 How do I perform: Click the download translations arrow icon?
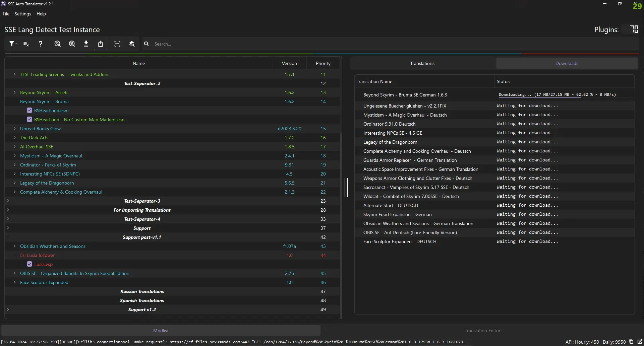pos(86,44)
